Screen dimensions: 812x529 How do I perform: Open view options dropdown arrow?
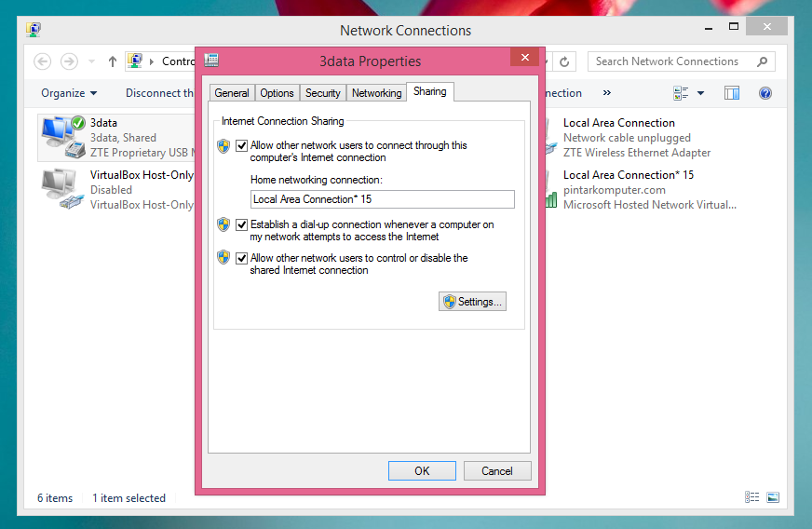click(700, 93)
